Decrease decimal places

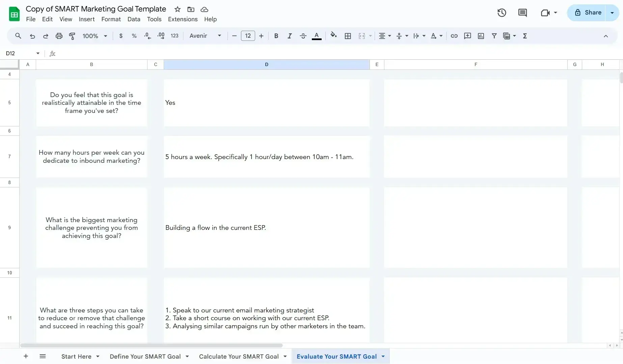coord(147,36)
